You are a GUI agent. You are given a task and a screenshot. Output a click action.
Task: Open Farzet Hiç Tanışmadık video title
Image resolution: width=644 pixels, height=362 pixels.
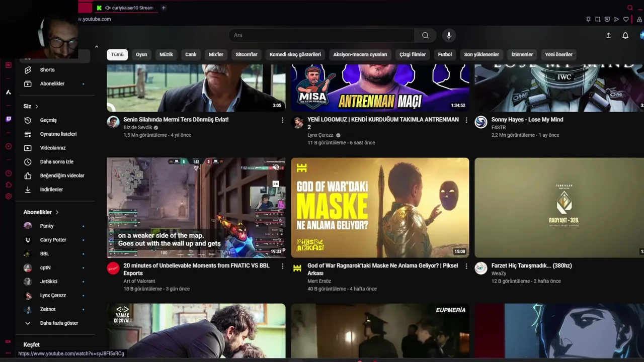pyautogui.click(x=531, y=266)
